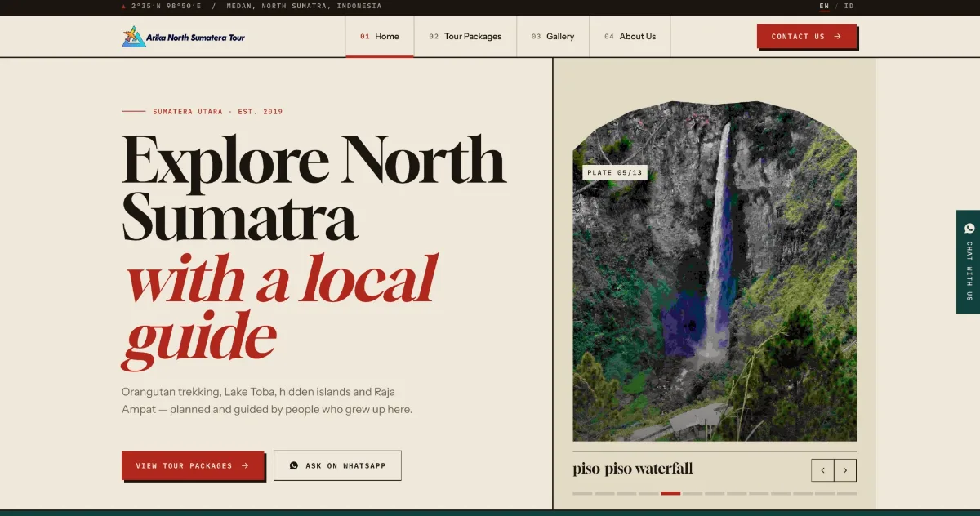Click View Tour Packages button

point(193,465)
